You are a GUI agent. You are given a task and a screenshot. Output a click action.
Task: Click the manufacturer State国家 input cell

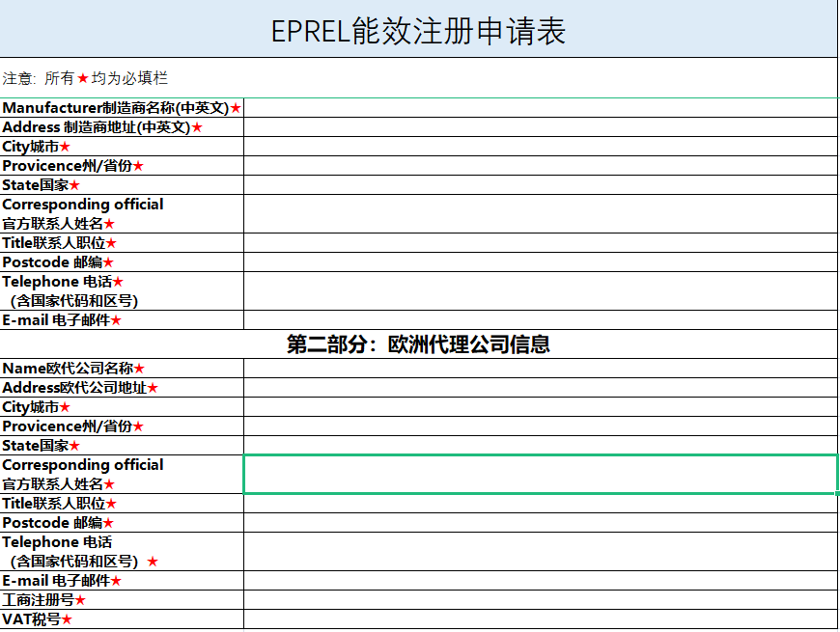click(x=541, y=184)
